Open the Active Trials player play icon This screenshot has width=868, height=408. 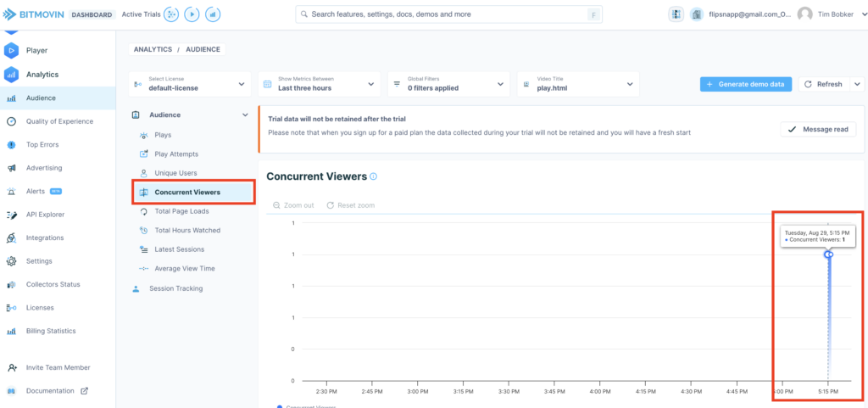coord(192,14)
